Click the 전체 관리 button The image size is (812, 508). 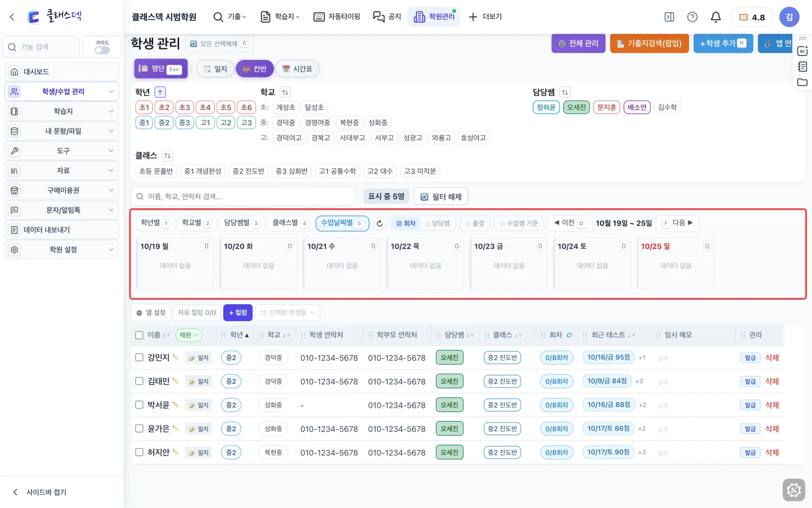[579, 44]
